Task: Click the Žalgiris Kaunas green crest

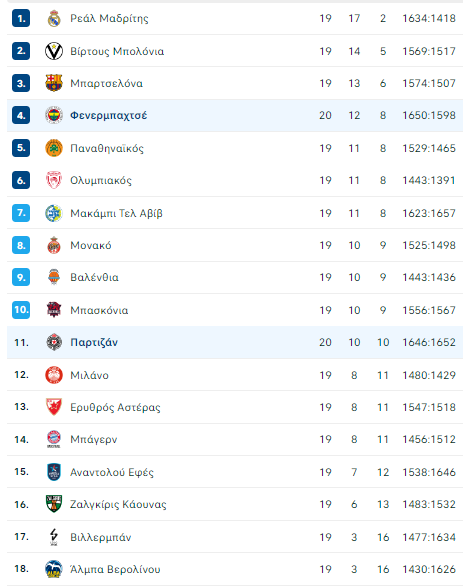Action: click(x=54, y=504)
